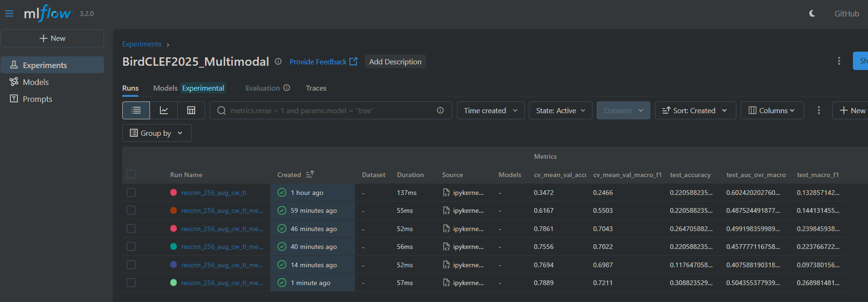Open the experiment kebab menu next to Share
The image size is (868, 302).
point(839,61)
